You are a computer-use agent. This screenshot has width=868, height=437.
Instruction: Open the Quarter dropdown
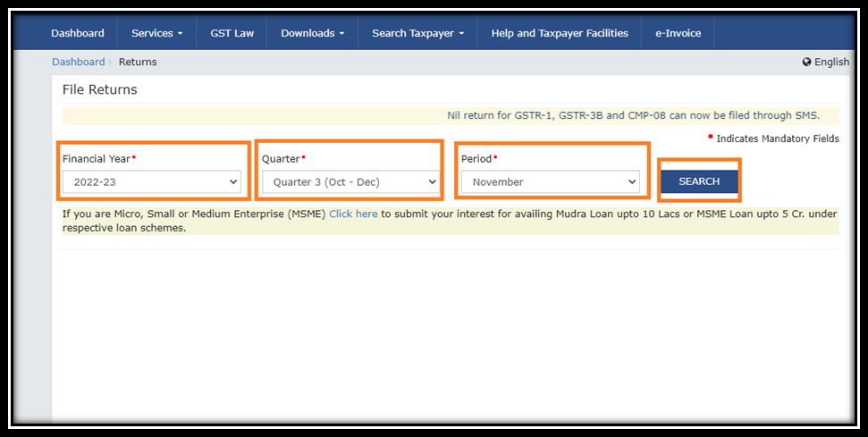click(x=351, y=182)
